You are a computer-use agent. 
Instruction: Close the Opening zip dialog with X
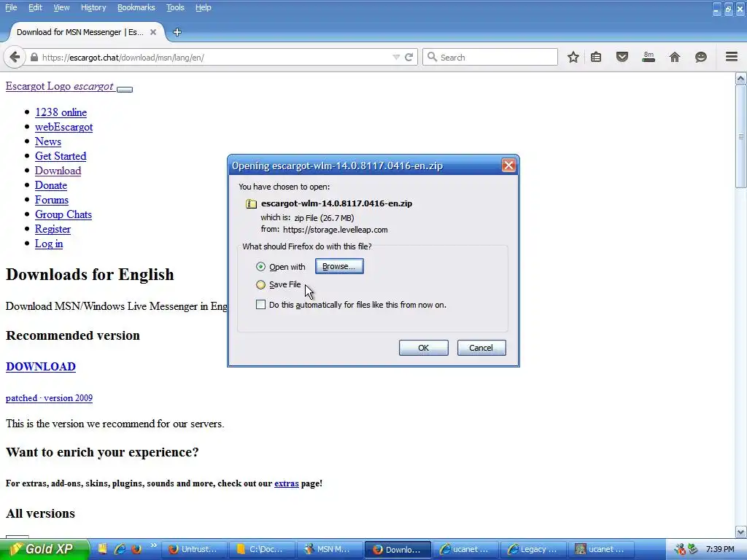508,166
